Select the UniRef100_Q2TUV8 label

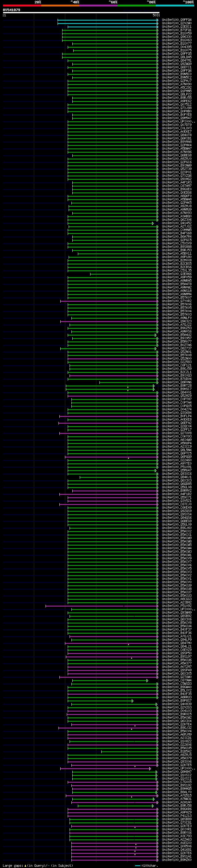point(176,433)
